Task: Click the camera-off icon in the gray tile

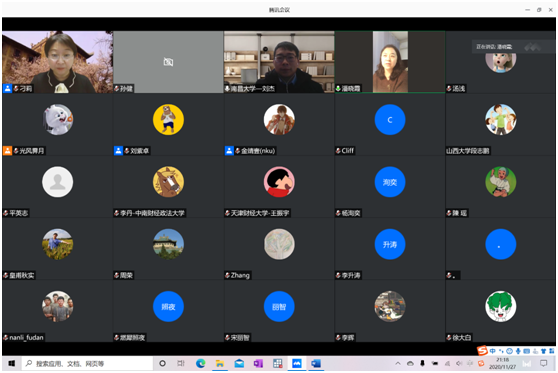Action: click(x=168, y=62)
